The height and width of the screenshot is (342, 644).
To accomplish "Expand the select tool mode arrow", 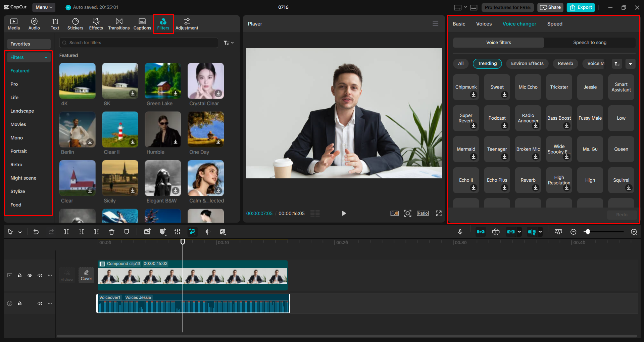I will tap(20, 232).
